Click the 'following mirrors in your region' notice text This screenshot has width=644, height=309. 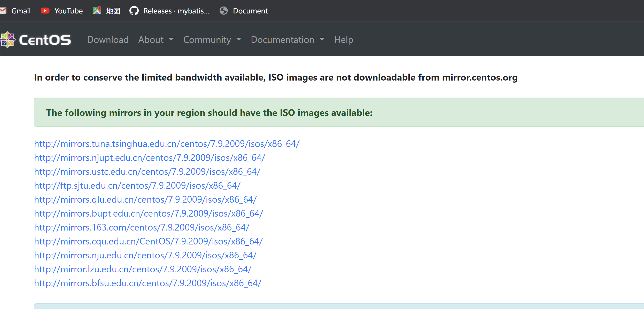tap(209, 113)
